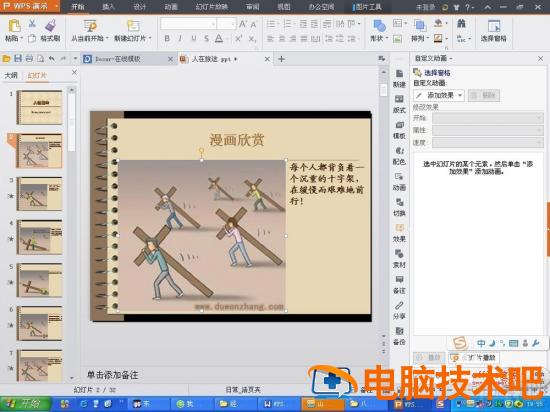
Task: Click the New Slide icon
Action: (133, 26)
